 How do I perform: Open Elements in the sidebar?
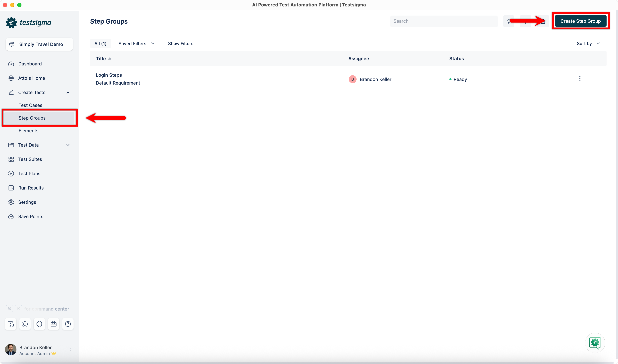[x=28, y=131]
